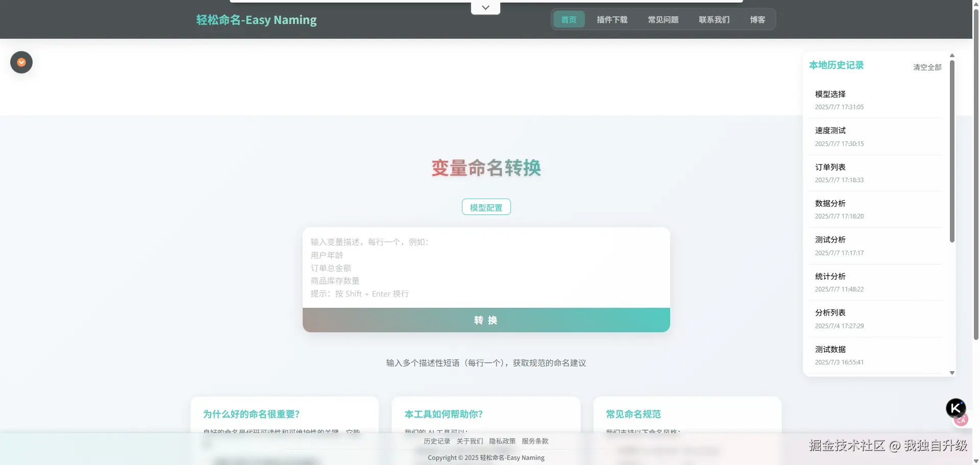The image size is (980, 465).
Task: Open the 插件下载 menu item
Action: pyautogui.click(x=612, y=19)
